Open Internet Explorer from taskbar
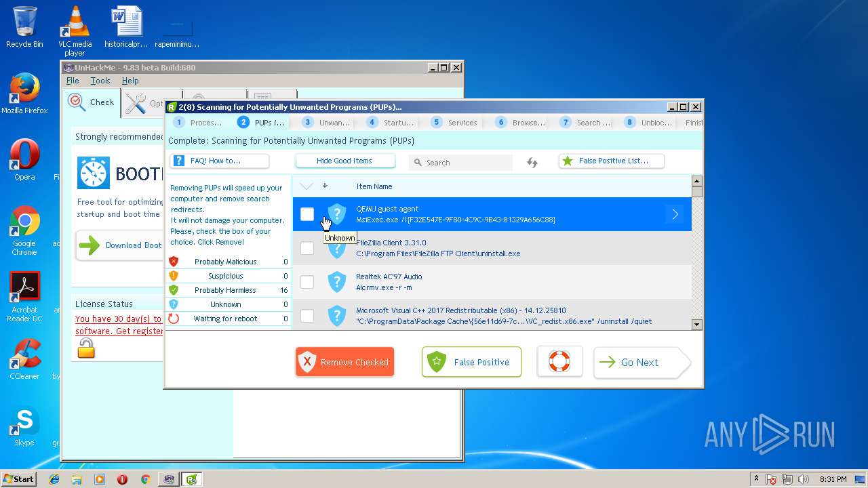 tap(54, 479)
